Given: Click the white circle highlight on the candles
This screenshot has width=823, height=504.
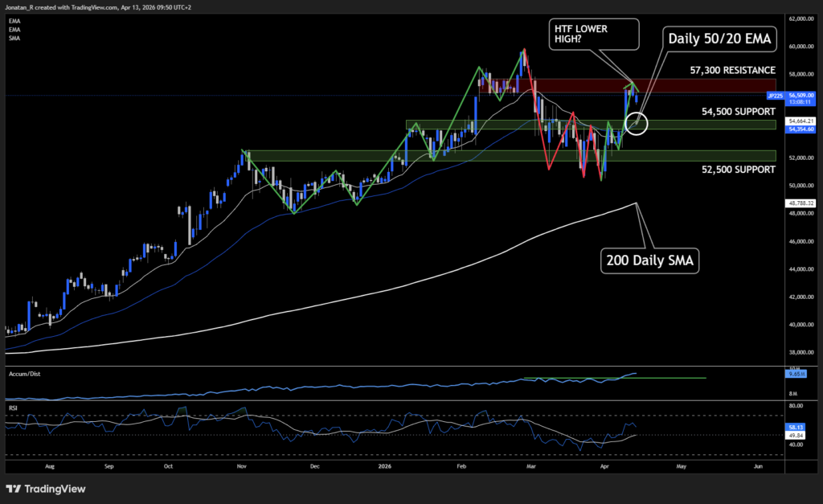Looking at the screenshot, I should [635, 124].
